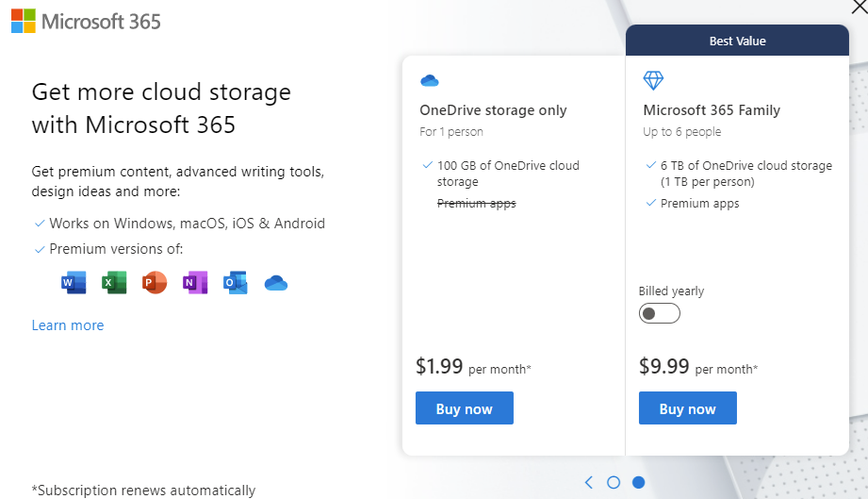The width and height of the screenshot is (868, 499).
Task: Click 'Up to 6 people' text
Action: (682, 132)
